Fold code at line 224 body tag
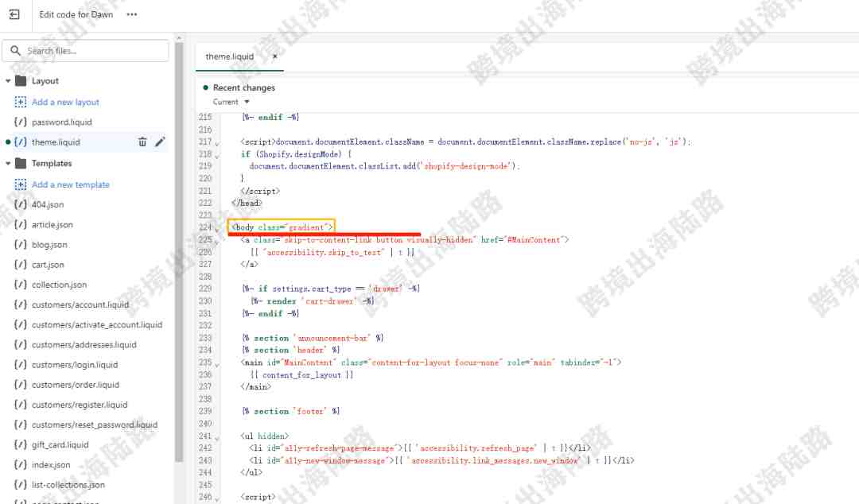The image size is (859, 504). click(217, 229)
